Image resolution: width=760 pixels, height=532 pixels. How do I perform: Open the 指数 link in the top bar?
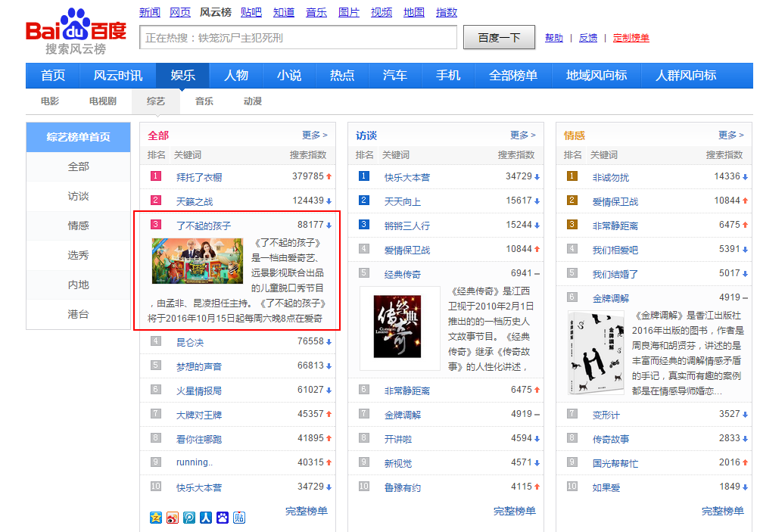[446, 12]
